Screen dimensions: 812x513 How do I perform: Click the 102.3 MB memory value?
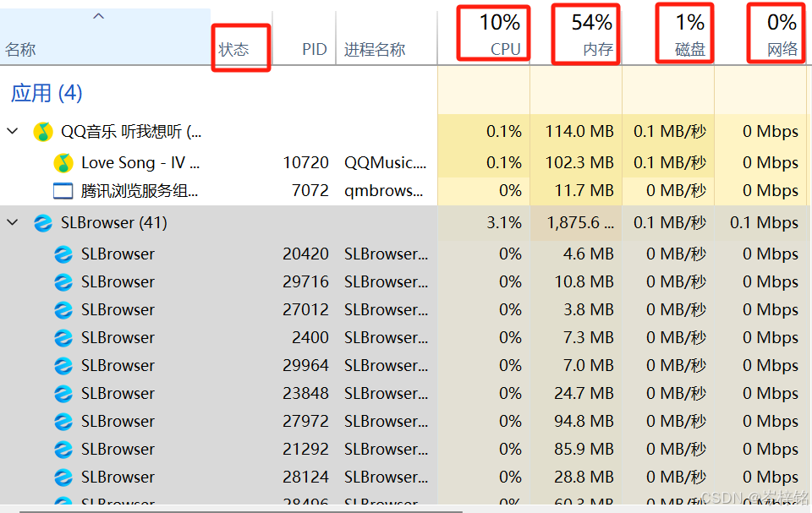[x=579, y=163]
